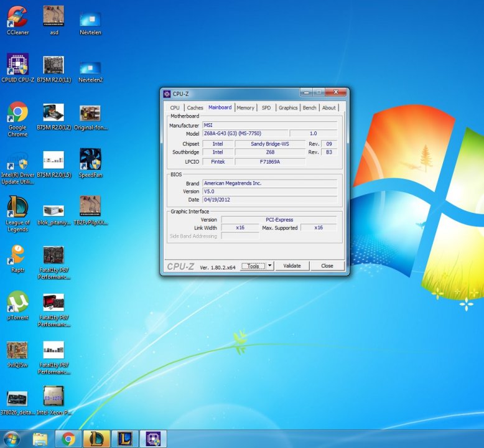
Task: Click the Validate button
Action: pos(292,266)
